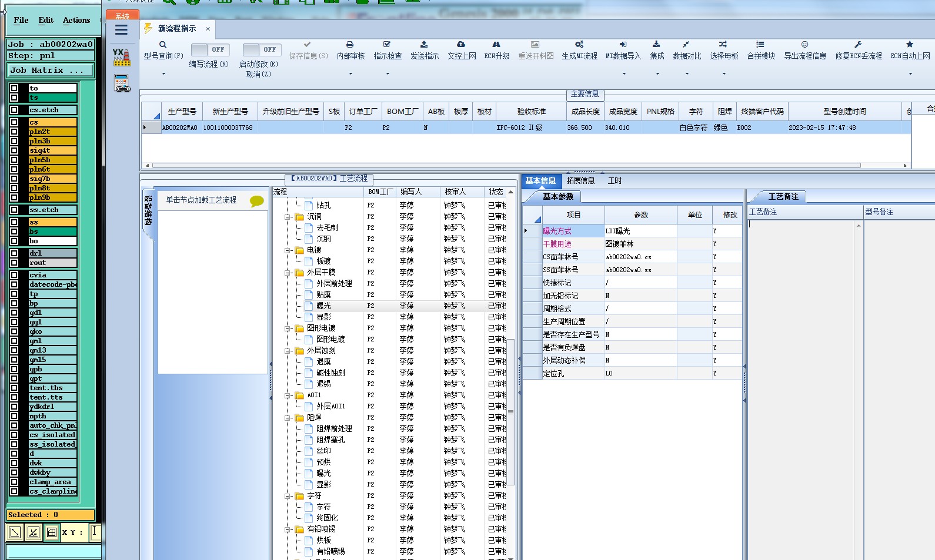
Task: Select the orange layer sig4t
Action: pos(52,150)
